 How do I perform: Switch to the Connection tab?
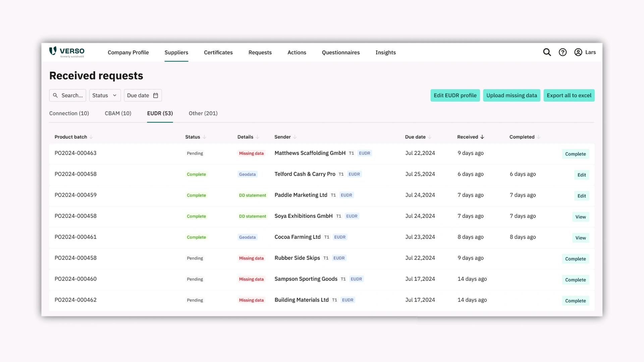(x=68, y=113)
